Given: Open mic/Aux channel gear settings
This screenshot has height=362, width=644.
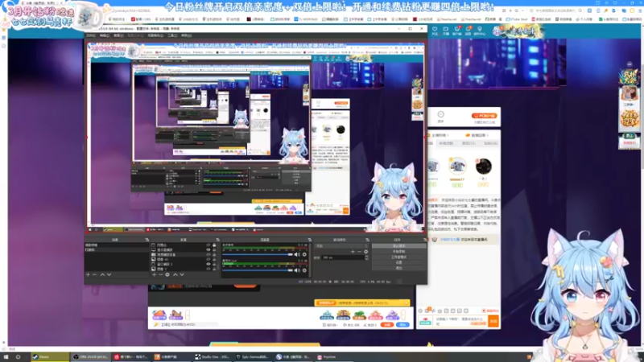Looking at the screenshot, I should tap(304, 270).
